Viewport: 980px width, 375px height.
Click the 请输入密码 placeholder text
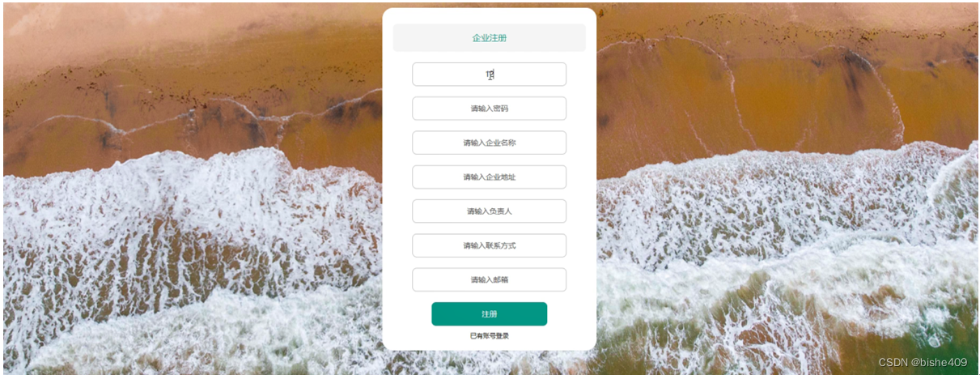pos(490,109)
